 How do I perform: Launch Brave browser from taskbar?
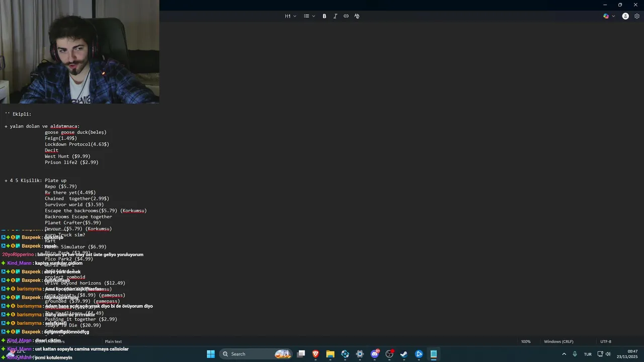pos(315,354)
